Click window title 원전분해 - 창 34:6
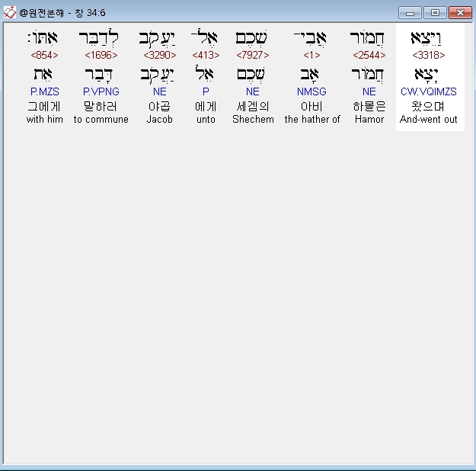The image size is (476, 471). click(x=62, y=13)
